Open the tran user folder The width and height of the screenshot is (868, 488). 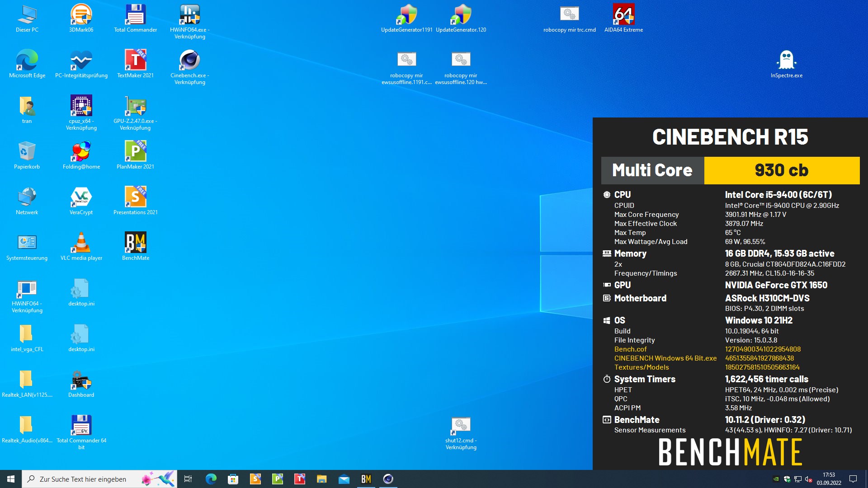[27, 110]
